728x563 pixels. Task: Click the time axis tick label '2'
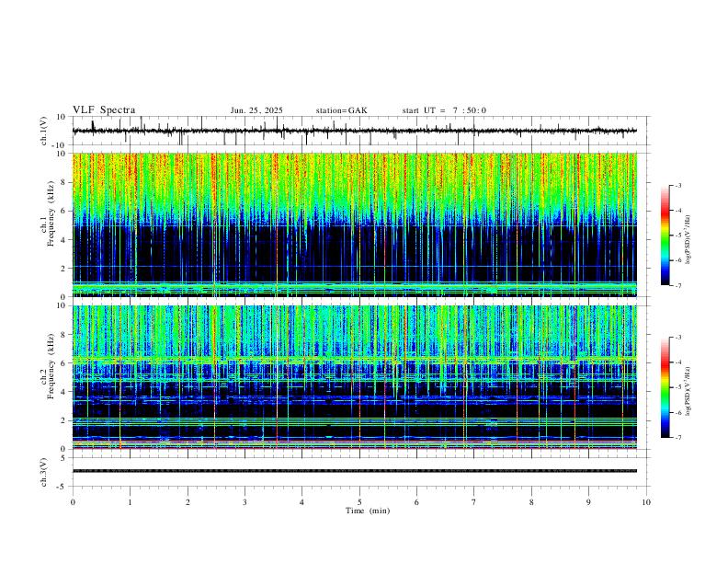[x=188, y=502]
